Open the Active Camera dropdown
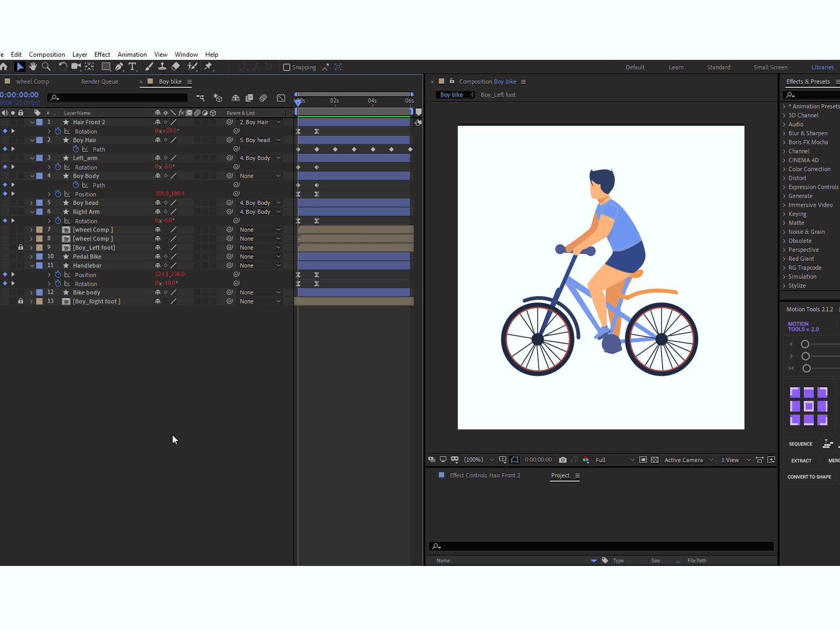Image resolution: width=840 pixels, height=630 pixels. 688,460
